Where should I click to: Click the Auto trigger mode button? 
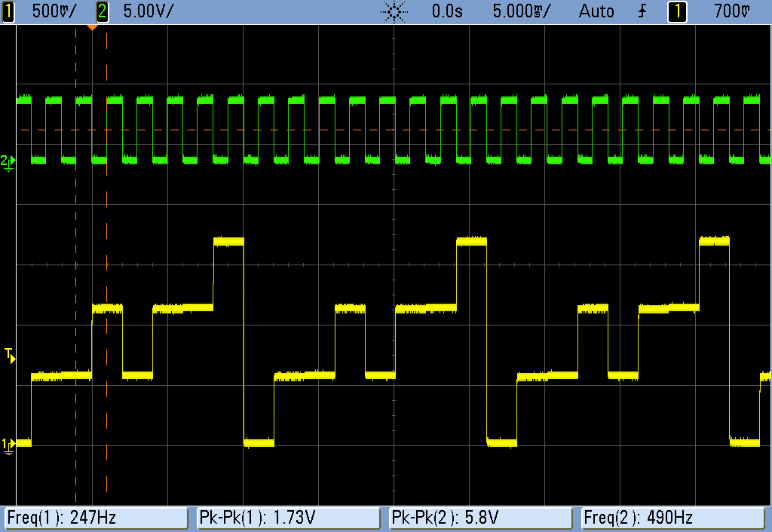[596, 11]
